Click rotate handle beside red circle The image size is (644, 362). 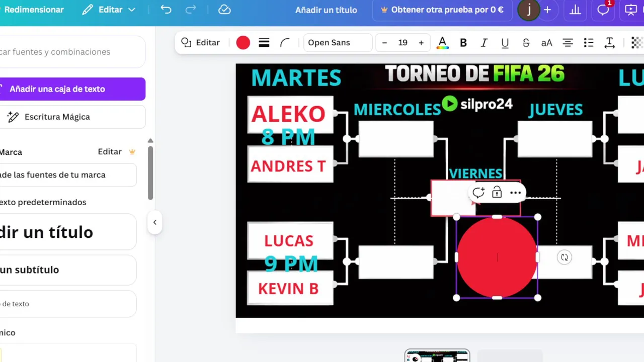point(565,257)
